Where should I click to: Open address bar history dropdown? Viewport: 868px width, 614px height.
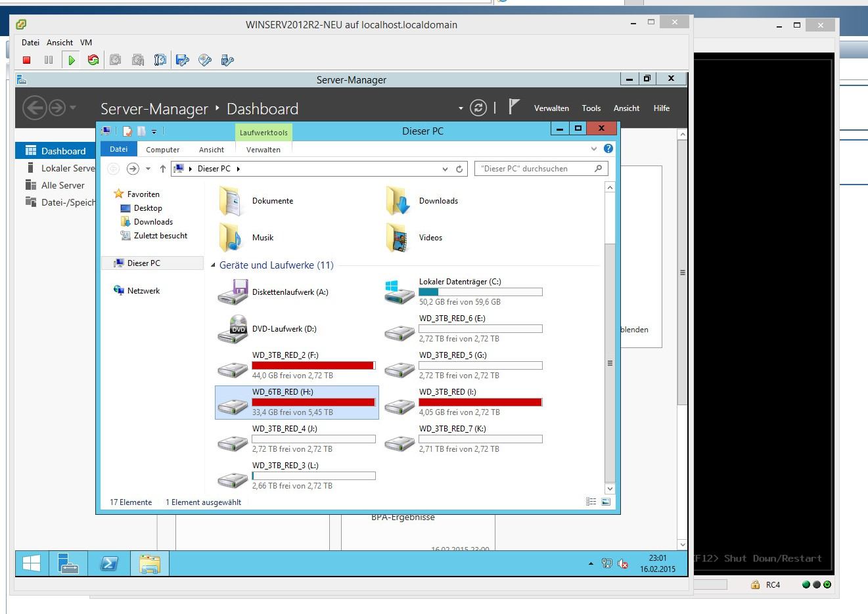click(445, 169)
